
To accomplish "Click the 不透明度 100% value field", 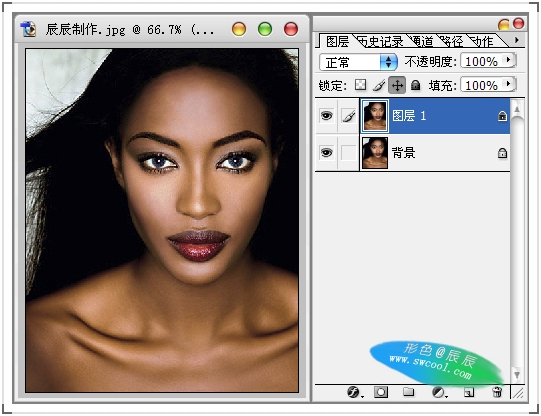I will click(x=483, y=61).
